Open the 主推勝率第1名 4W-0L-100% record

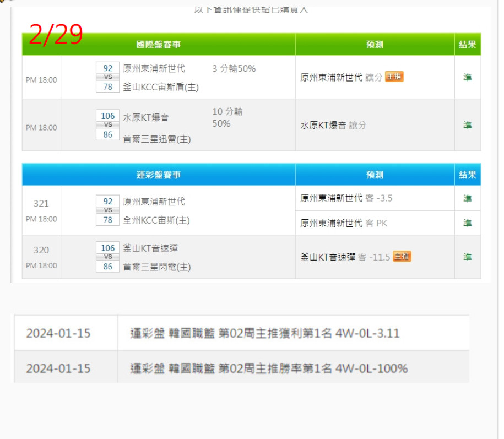pos(269,368)
